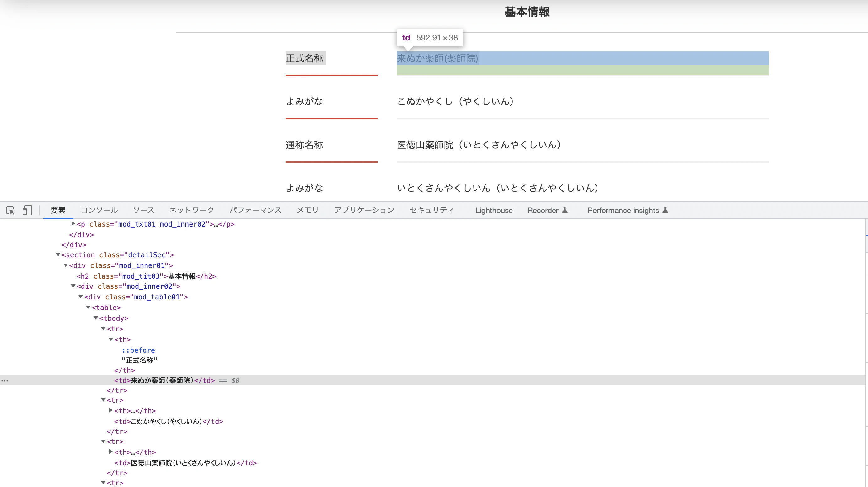868x487 pixels.
Task: Select the "正式名称" text node in DOM
Action: tap(140, 360)
